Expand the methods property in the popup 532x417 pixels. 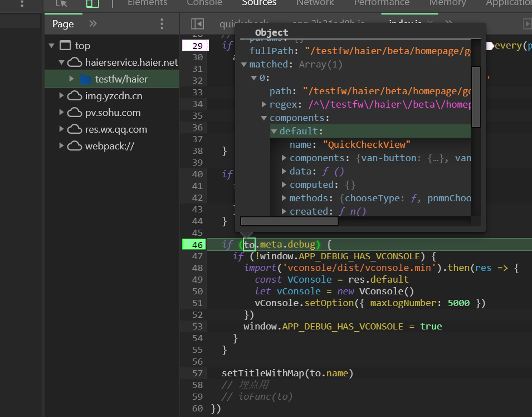[x=284, y=198]
